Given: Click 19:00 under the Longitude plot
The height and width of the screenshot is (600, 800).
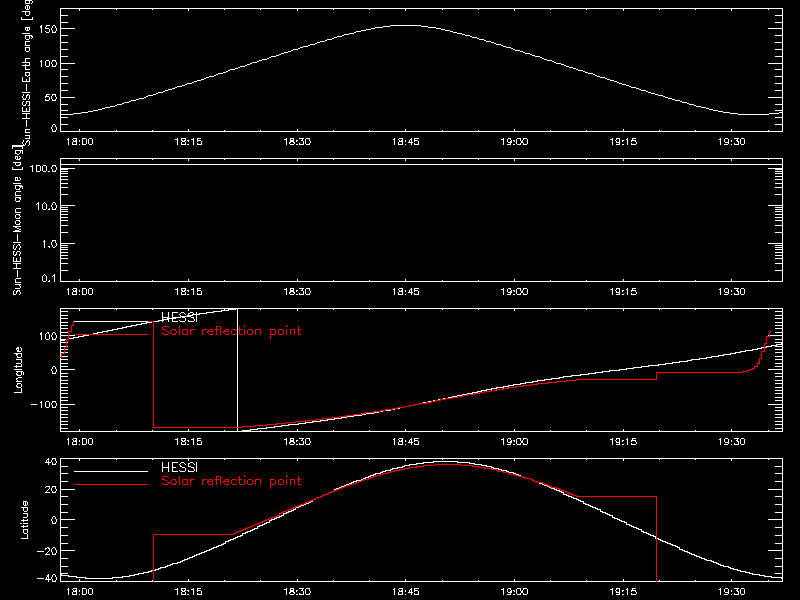Looking at the screenshot, I should [x=514, y=441].
